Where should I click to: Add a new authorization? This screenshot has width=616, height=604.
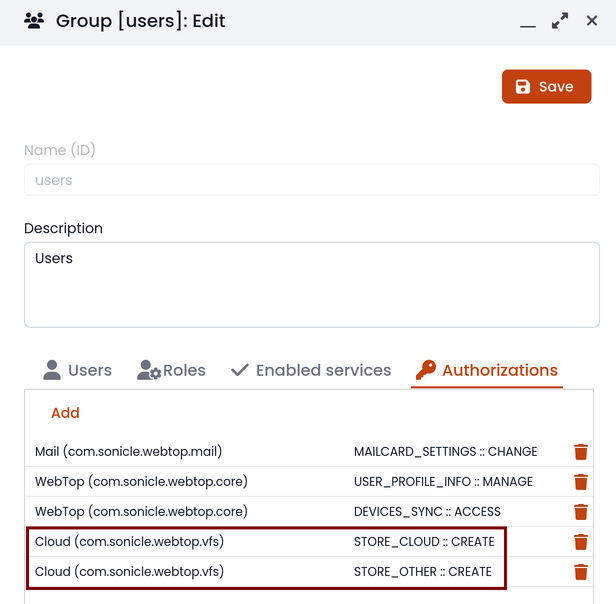(x=65, y=413)
